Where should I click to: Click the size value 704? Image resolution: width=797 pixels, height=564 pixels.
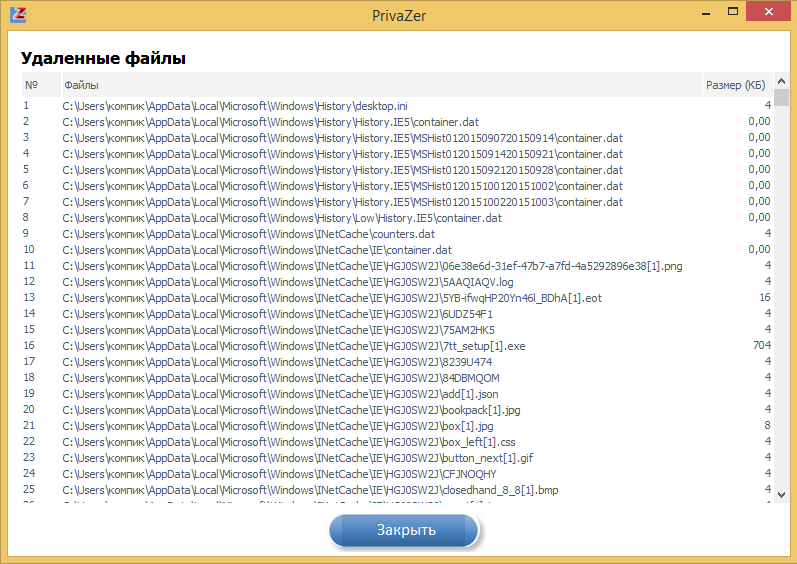click(x=762, y=346)
